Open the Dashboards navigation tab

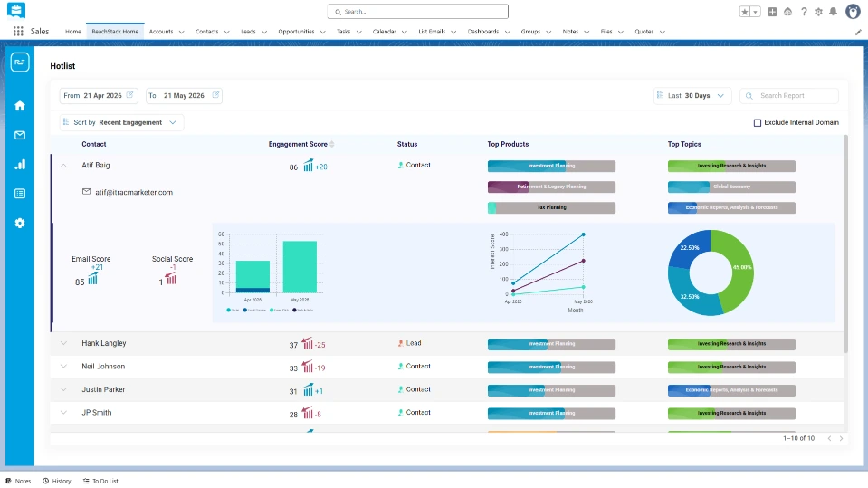[483, 32]
